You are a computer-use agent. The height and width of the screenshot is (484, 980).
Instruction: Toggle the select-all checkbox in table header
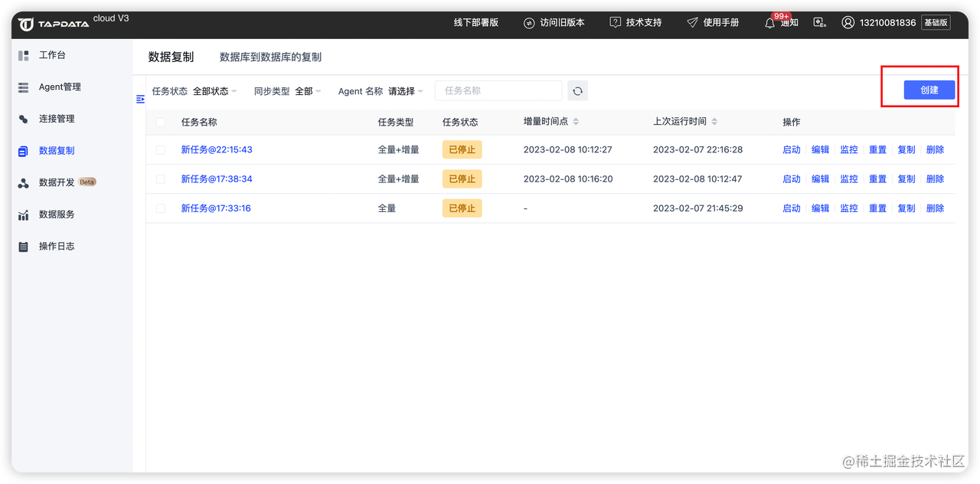(x=160, y=122)
